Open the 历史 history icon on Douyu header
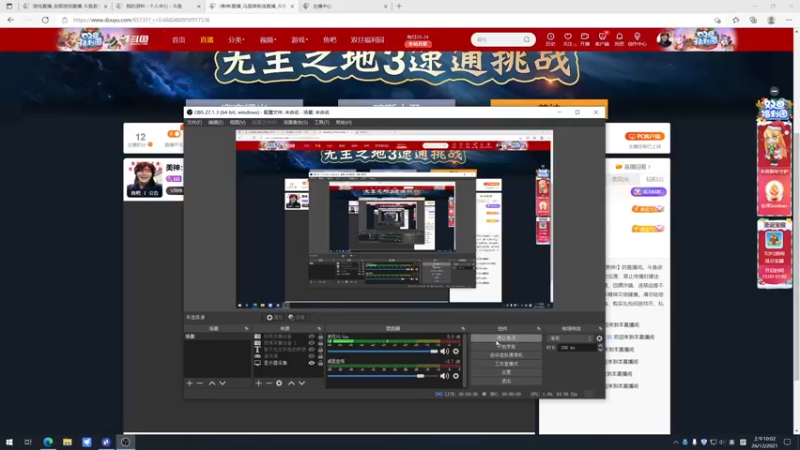 pyautogui.click(x=551, y=39)
